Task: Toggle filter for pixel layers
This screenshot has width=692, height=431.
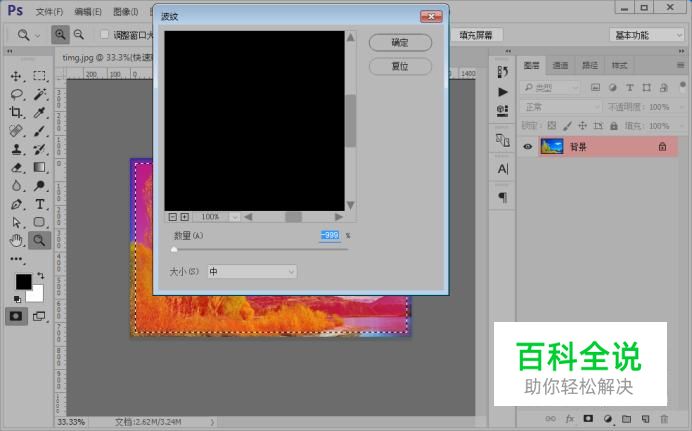Action: pyautogui.click(x=595, y=88)
